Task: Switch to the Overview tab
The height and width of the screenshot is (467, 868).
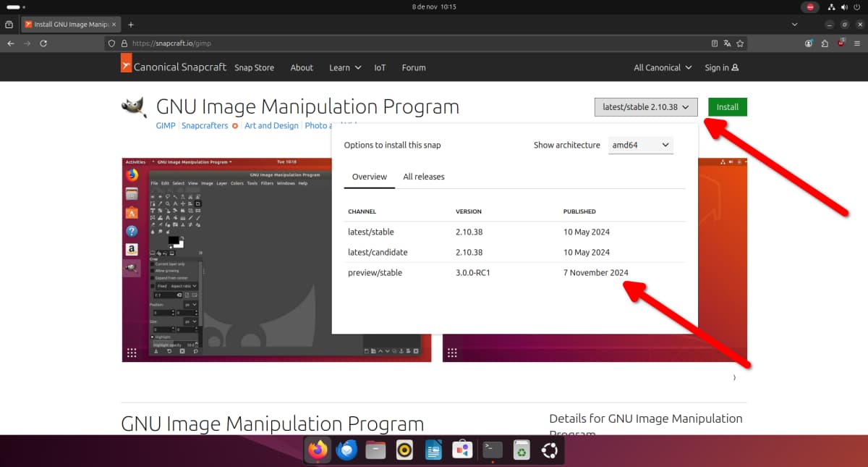Action: click(370, 177)
